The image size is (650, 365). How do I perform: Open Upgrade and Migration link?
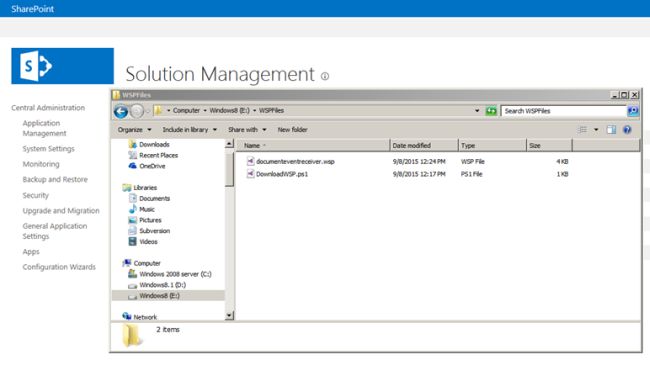coord(61,211)
